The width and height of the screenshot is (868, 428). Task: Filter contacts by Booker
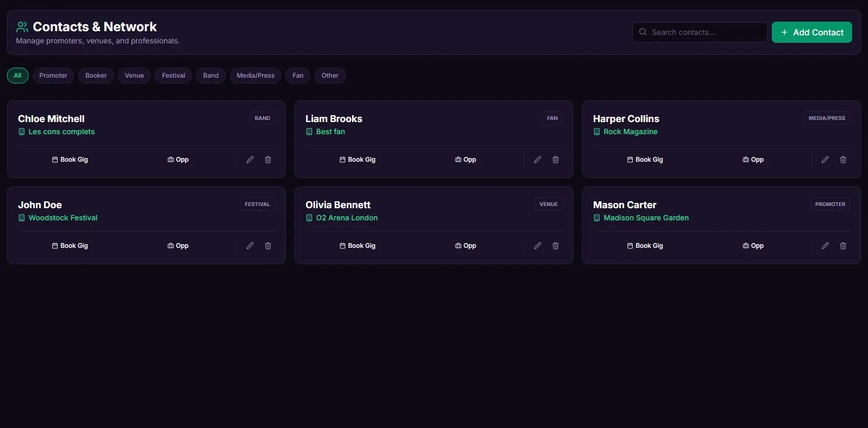coord(96,76)
